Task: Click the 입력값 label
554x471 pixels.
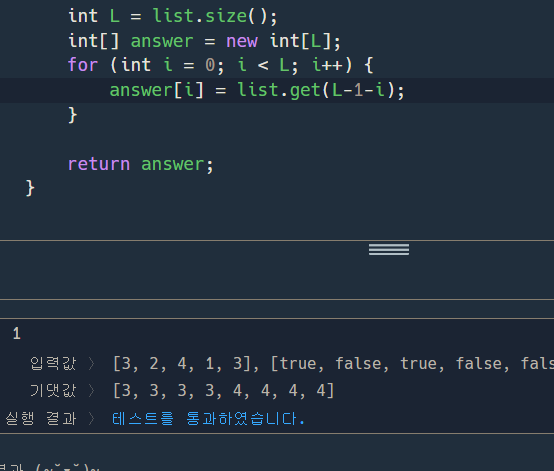Action: tap(53, 363)
